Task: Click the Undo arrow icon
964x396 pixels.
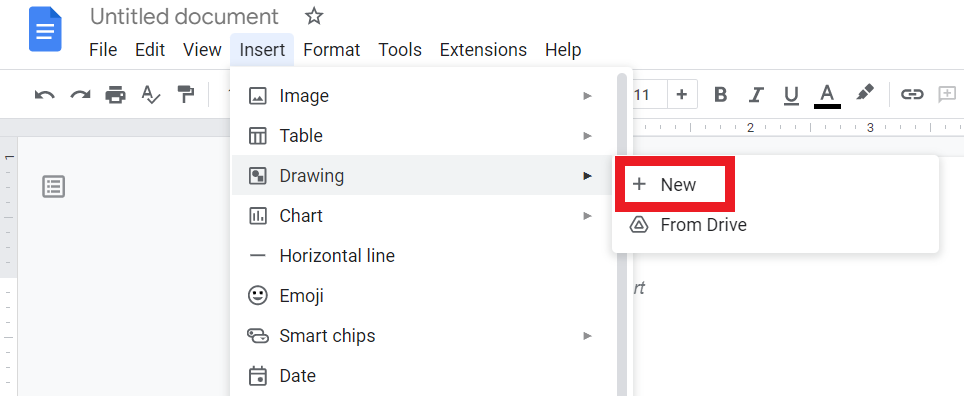Action: (44, 95)
